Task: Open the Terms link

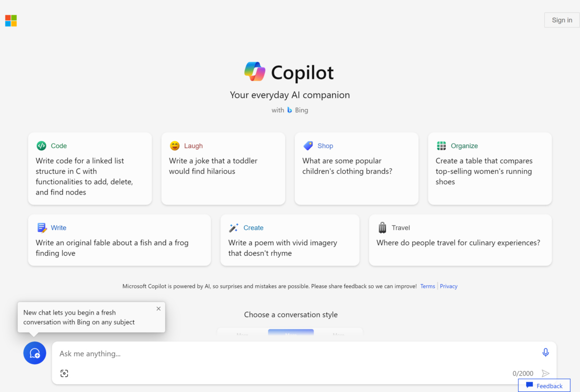Action: (427, 286)
